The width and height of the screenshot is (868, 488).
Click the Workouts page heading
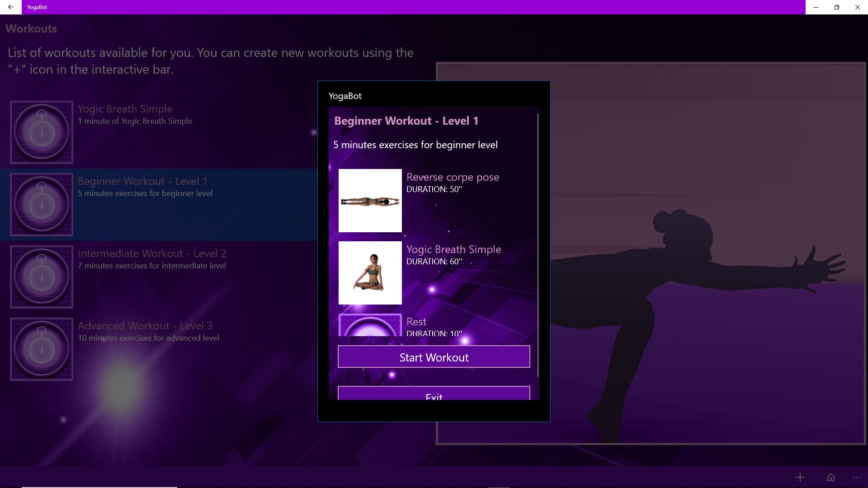(31, 28)
